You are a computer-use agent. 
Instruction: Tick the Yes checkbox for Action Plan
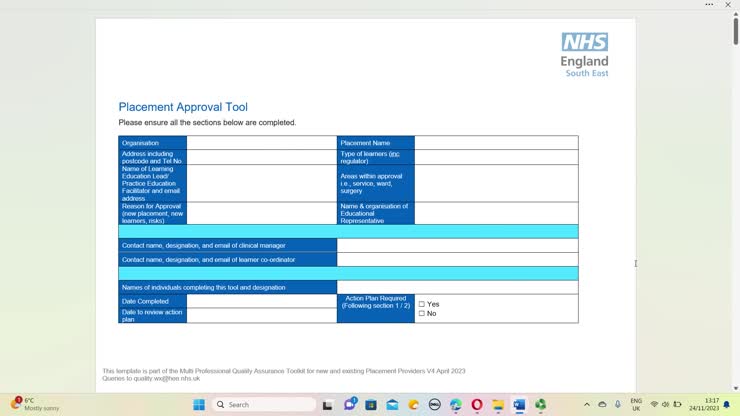point(421,304)
